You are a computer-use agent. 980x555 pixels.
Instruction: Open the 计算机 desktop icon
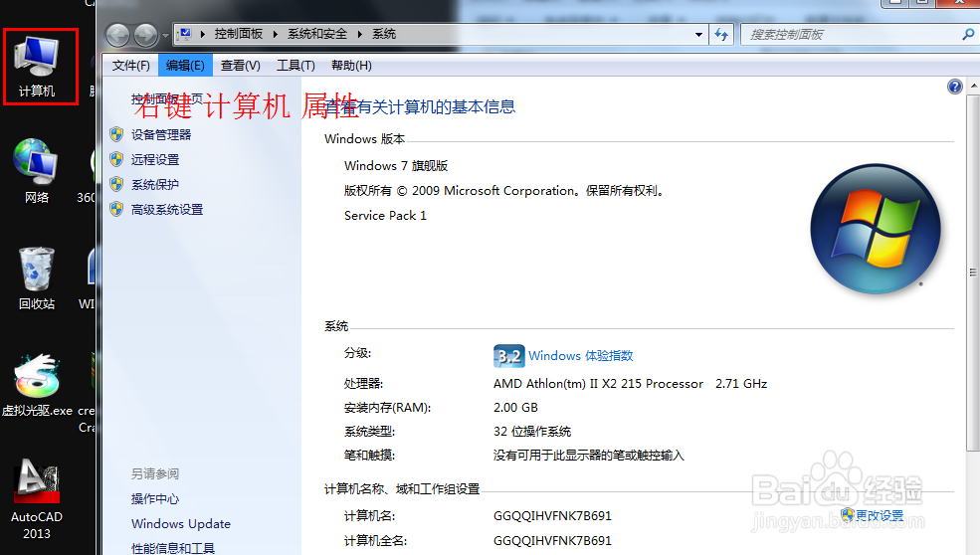(x=37, y=67)
